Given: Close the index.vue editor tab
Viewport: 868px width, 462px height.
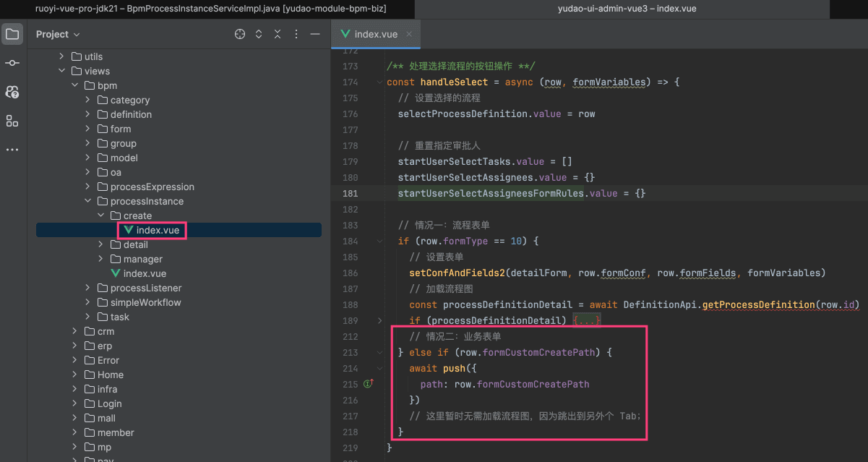Looking at the screenshot, I should click(408, 34).
